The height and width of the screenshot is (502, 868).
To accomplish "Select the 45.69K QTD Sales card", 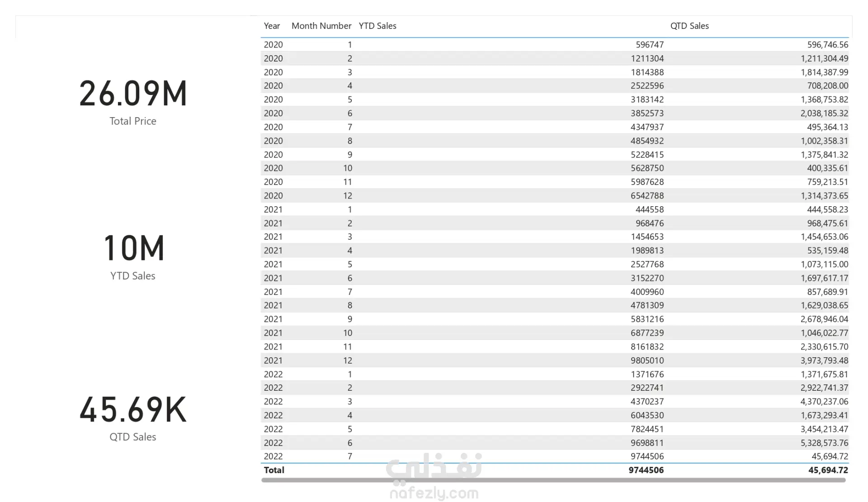I will pyautogui.click(x=133, y=410).
